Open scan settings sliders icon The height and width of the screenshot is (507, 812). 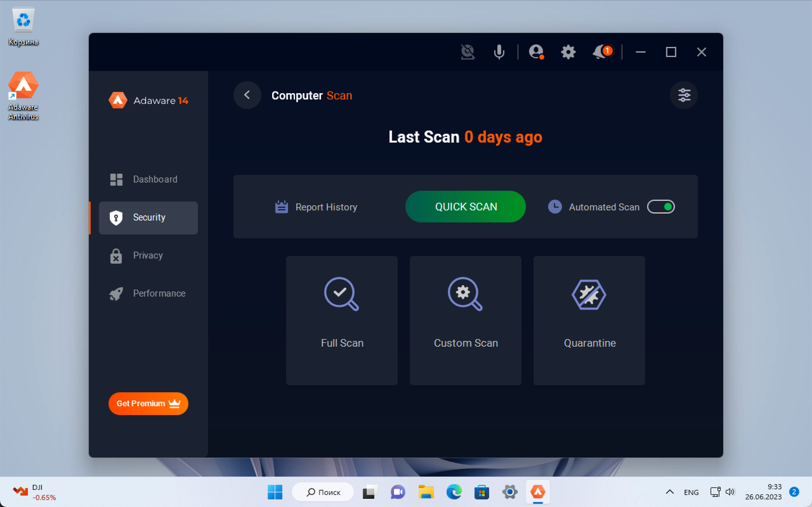[684, 95]
